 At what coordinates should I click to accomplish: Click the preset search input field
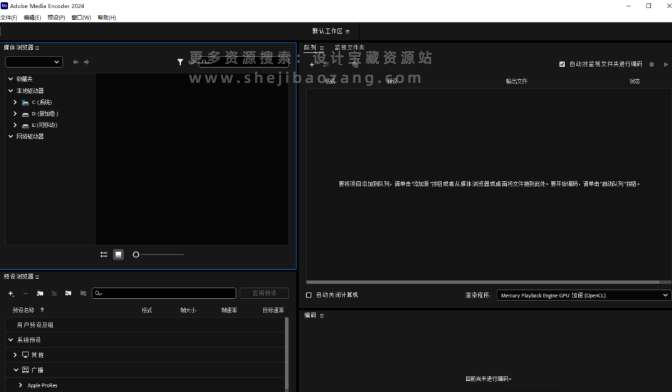click(164, 293)
